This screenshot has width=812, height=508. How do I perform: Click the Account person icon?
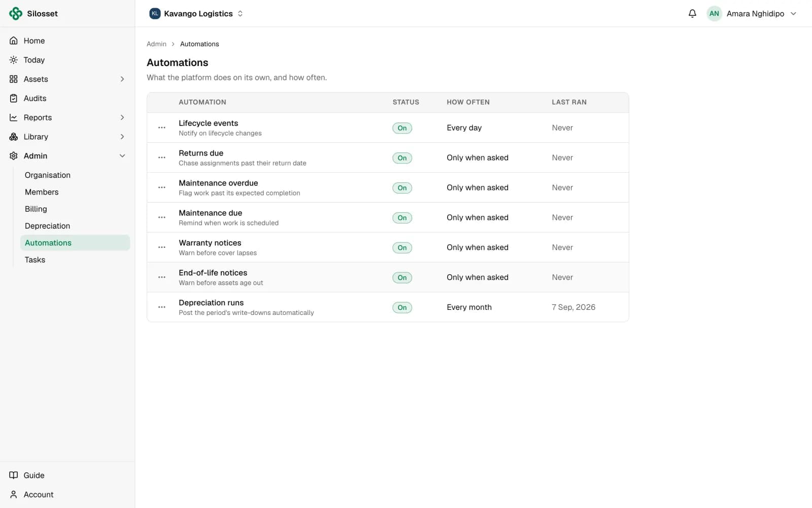click(14, 495)
